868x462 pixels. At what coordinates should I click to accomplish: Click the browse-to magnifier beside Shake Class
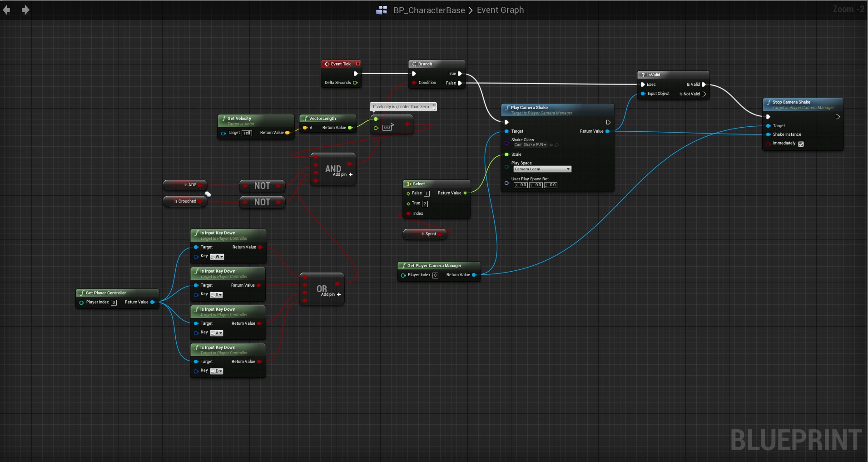(x=557, y=145)
